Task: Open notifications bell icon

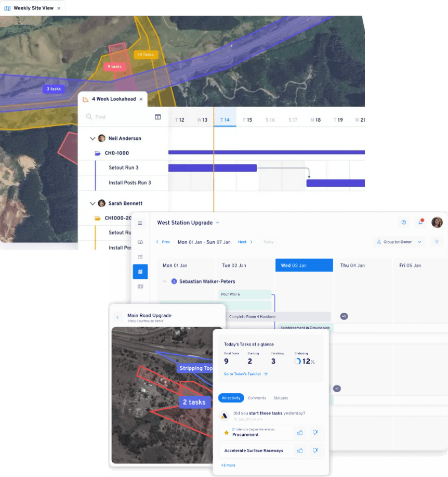Action: 420,223
